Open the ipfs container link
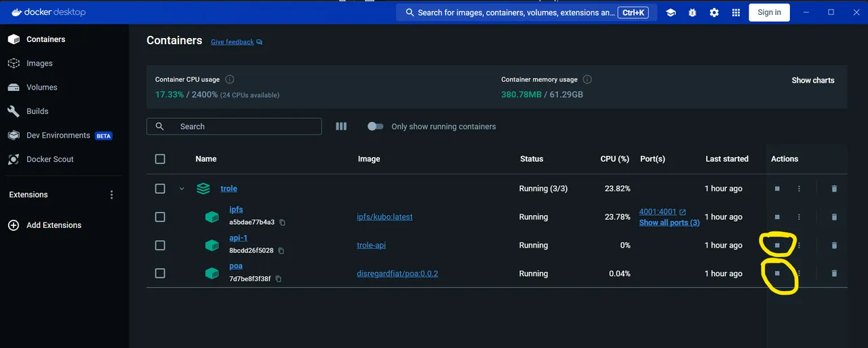The width and height of the screenshot is (868, 348). click(236, 210)
